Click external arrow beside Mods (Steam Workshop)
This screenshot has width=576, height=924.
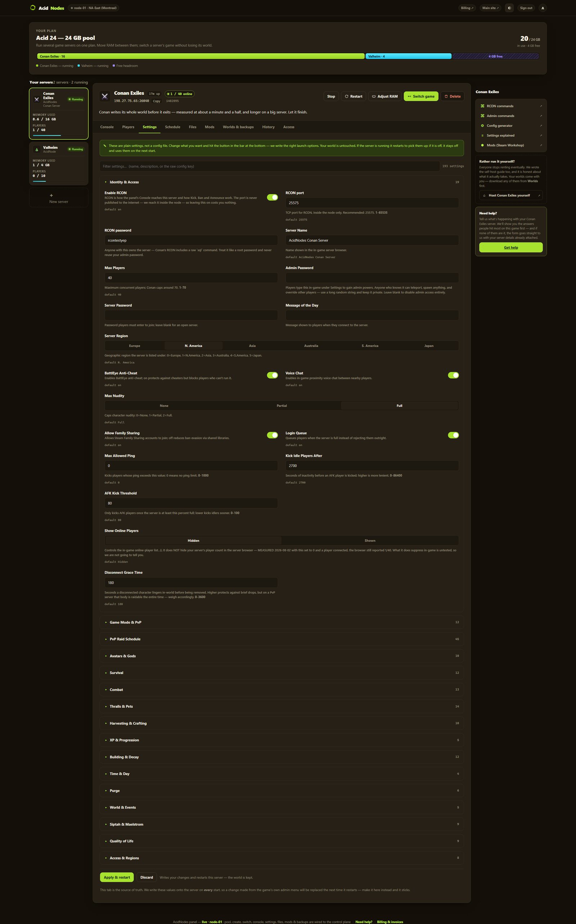click(x=541, y=145)
